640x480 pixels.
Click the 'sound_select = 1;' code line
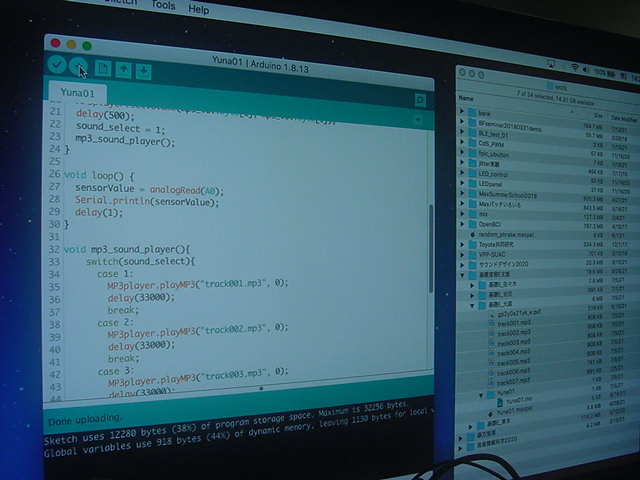tap(120, 129)
